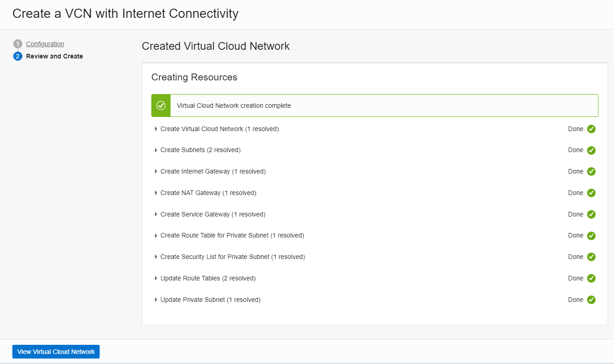Click the Done check icon for Update Route Tables
This screenshot has width=614, height=364.
click(591, 278)
